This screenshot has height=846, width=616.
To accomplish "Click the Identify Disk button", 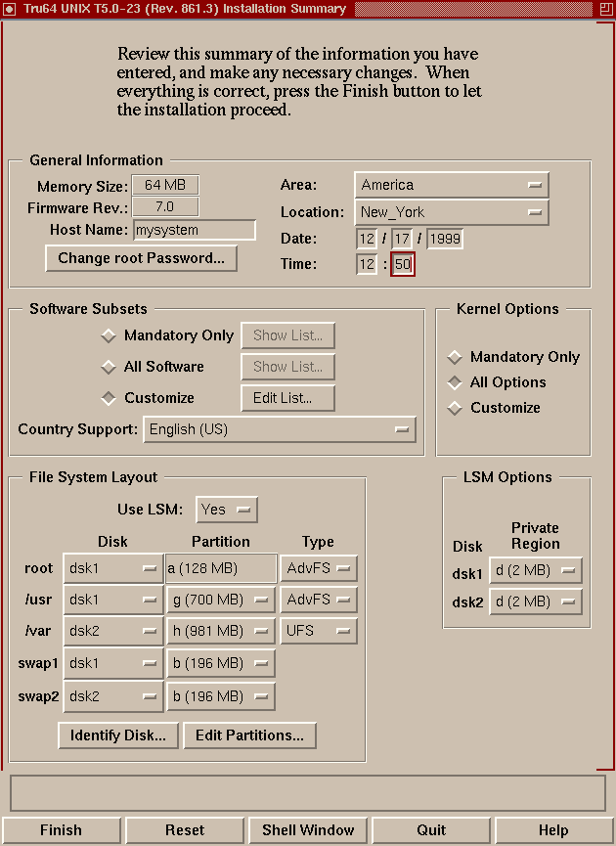I will [118, 735].
